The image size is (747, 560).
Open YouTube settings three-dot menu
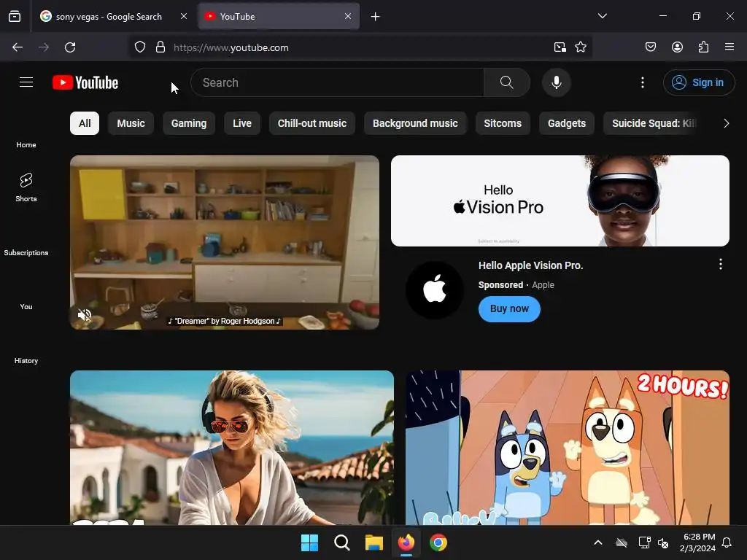(642, 82)
